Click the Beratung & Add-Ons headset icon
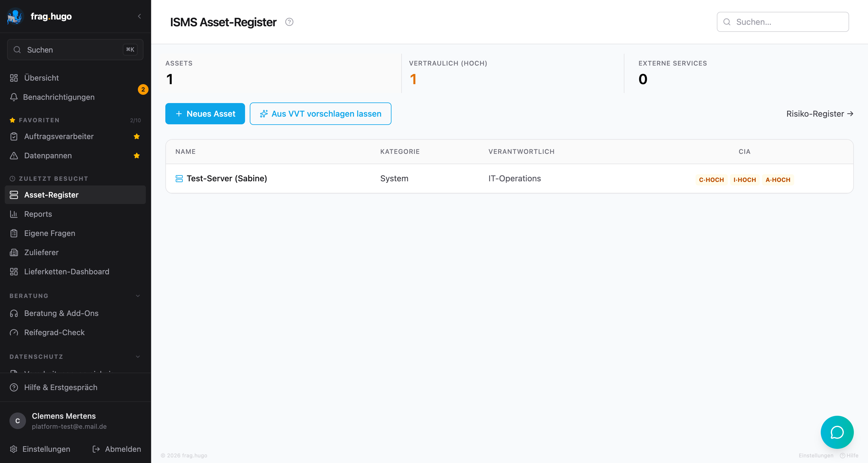Screen dimensions: 868x463 point(14,313)
